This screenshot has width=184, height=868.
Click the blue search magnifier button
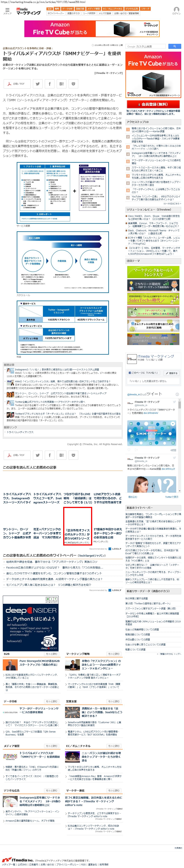(x=174, y=46)
